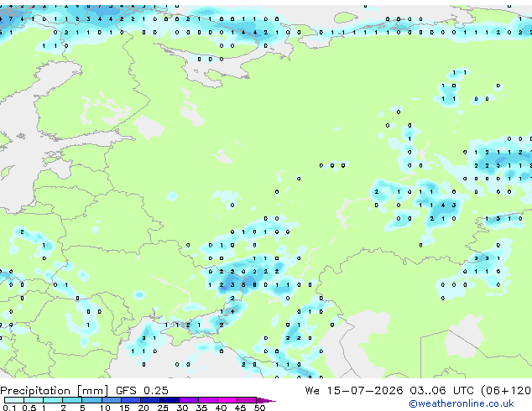
Task: Click the 2–5 mm legend swatch
Action: pos(72,400)
